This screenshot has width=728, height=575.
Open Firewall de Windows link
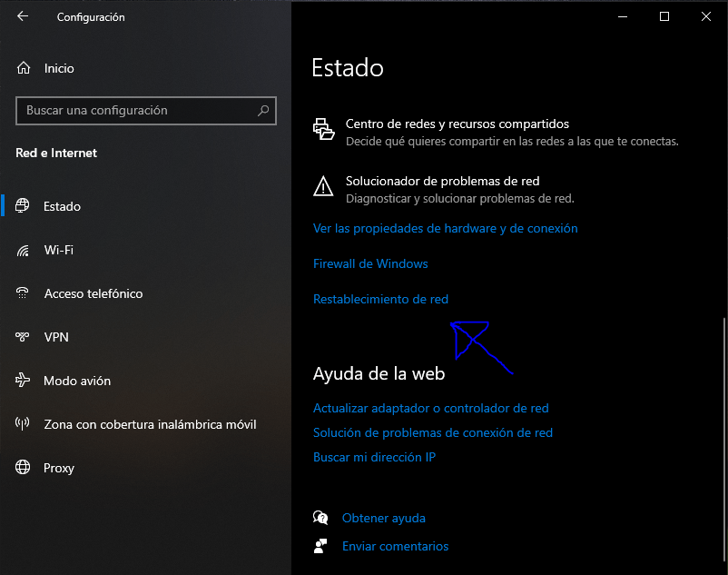click(370, 263)
